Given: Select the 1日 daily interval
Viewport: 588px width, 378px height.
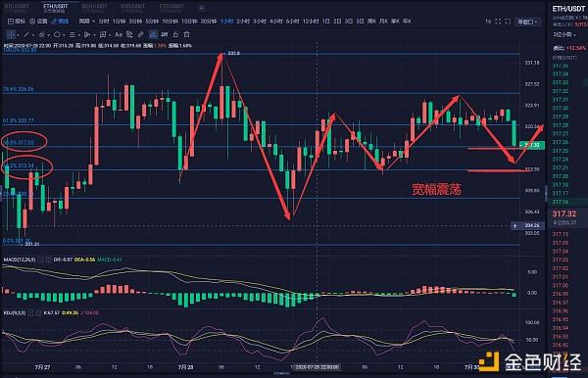Looking at the screenshot, I should click(x=326, y=22).
